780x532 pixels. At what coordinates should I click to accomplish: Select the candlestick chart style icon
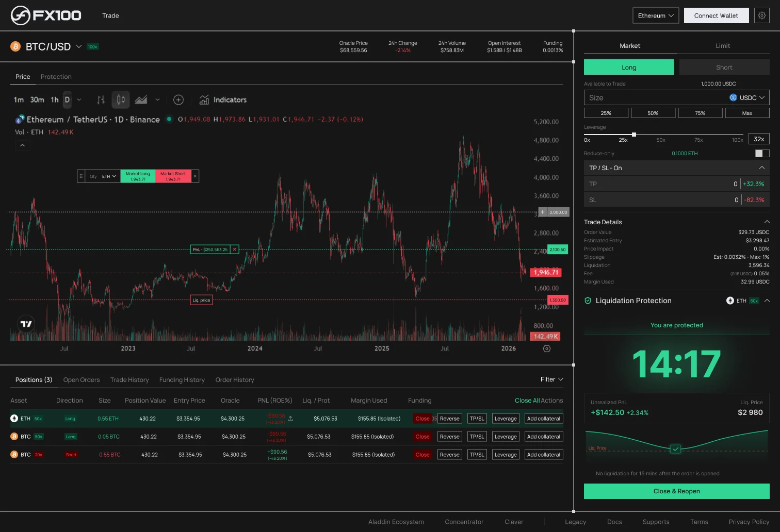[121, 99]
